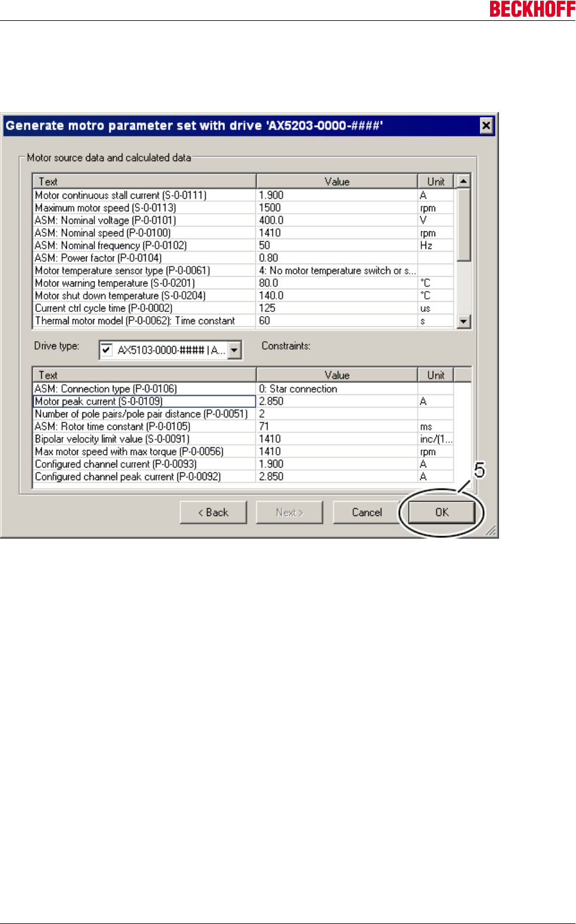
Task: Select Max motor speed with max torque row
Action: click(x=244, y=451)
